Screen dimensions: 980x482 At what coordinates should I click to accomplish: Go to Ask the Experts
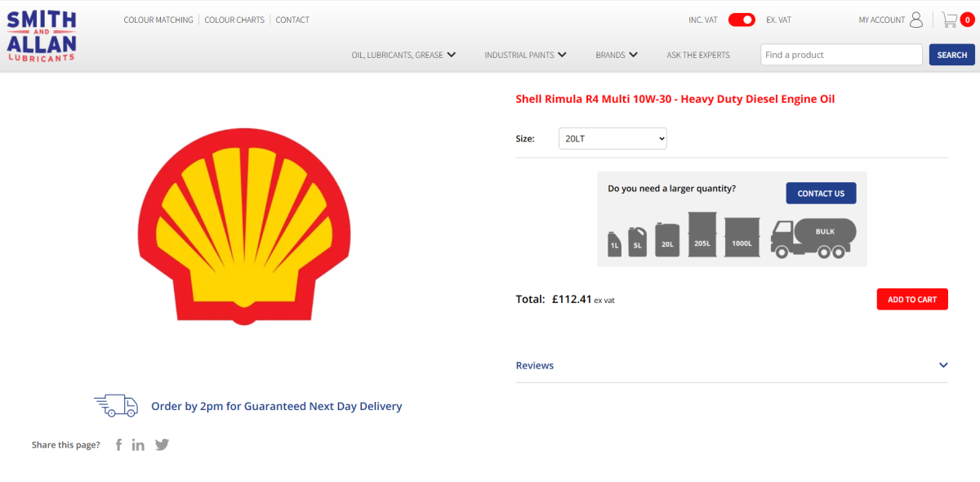click(x=698, y=55)
